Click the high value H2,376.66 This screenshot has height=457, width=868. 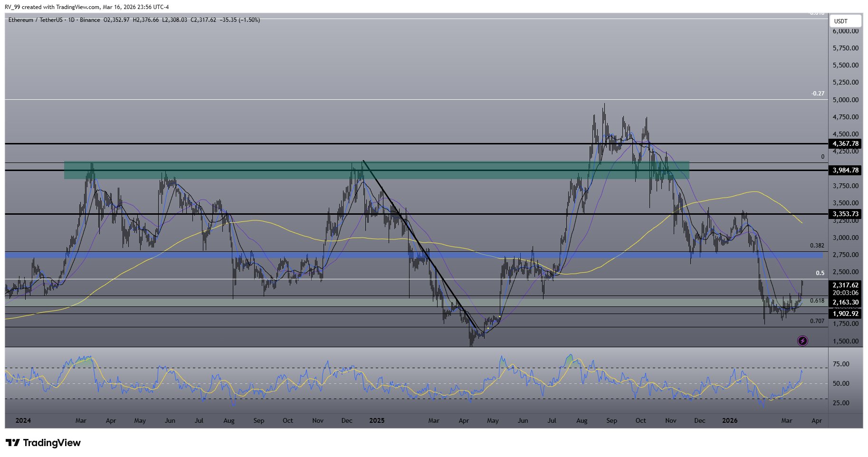click(146, 20)
